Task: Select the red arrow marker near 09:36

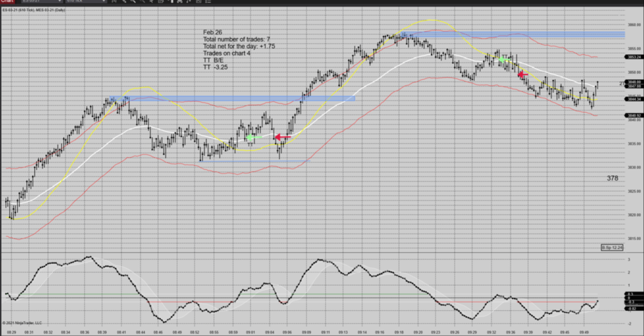Action: (523, 75)
